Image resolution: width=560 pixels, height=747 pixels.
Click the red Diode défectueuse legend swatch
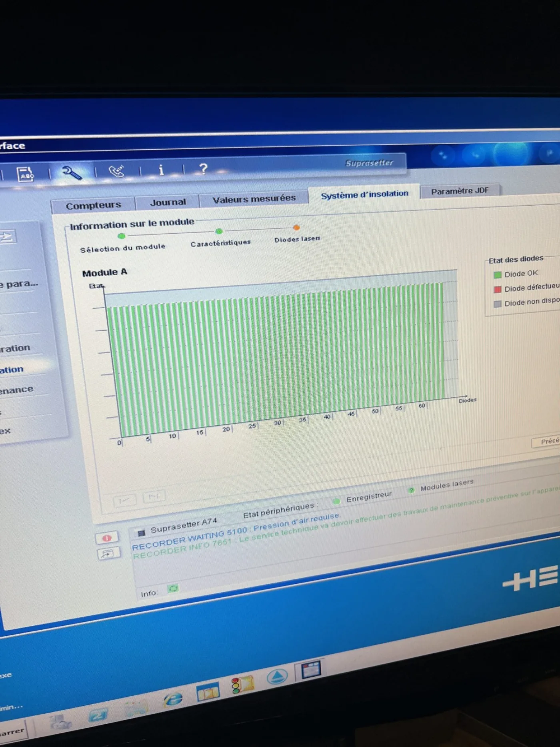coord(497,289)
